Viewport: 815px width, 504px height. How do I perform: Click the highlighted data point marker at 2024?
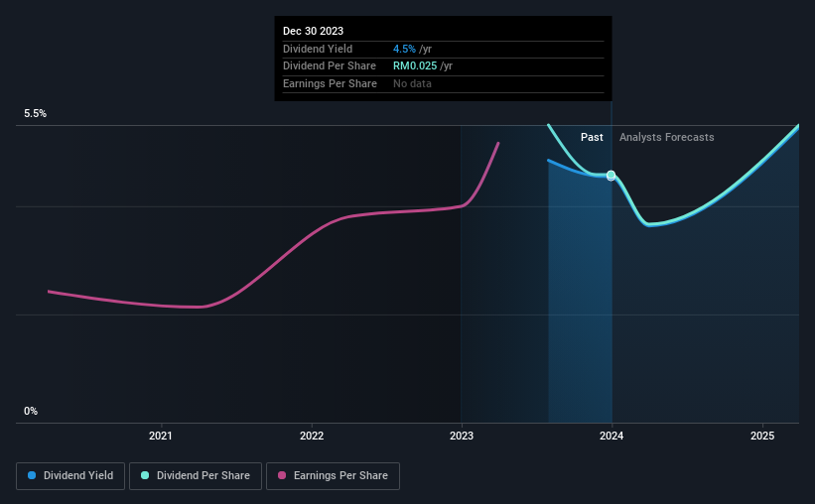pos(611,175)
